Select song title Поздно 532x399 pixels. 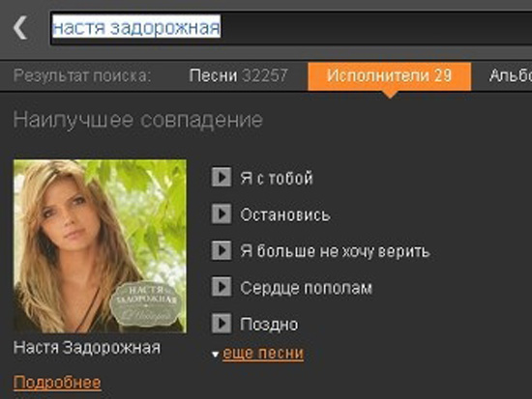point(269,325)
